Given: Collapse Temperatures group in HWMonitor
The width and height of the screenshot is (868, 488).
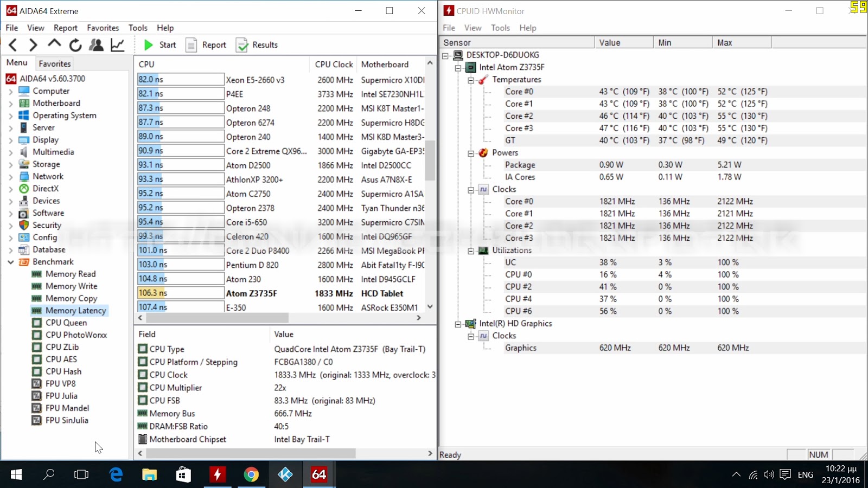Looking at the screenshot, I should [x=471, y=80].
